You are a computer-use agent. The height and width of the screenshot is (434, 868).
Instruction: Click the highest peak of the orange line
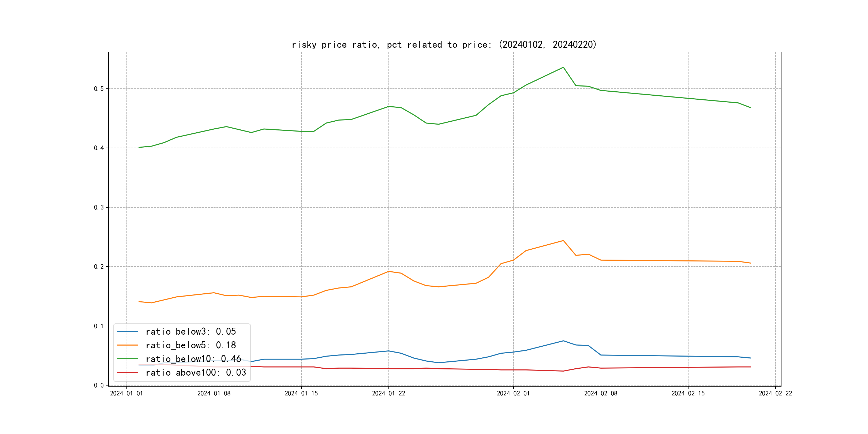(x=563, y=241)
